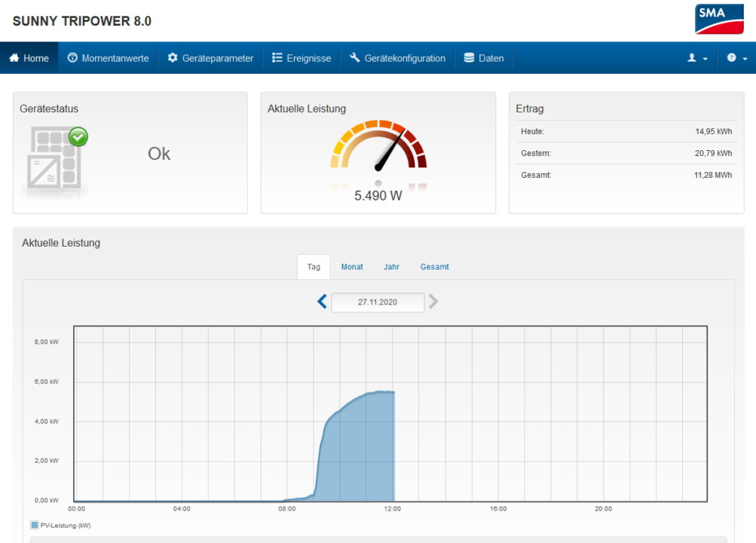Click the date field showing 27.11.2020
The width and height of the screenshot is (756, 543).
[x=378, y=302]
